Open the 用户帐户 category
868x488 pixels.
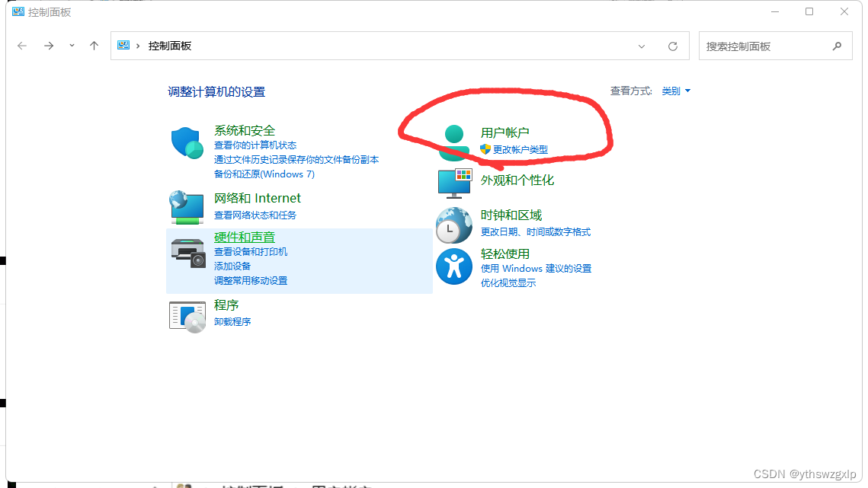[504, 132]
